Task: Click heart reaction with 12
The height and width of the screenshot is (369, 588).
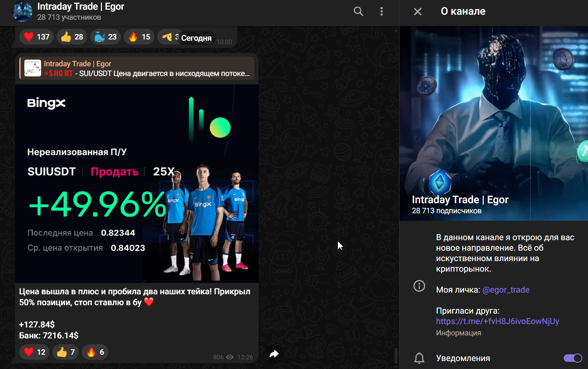Action: (34, 352)
